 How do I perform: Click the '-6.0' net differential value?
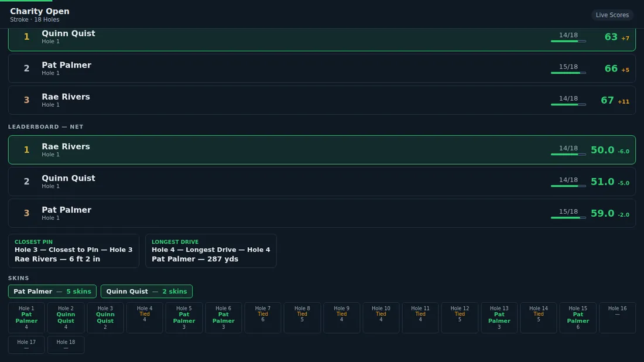click(624, 151)
